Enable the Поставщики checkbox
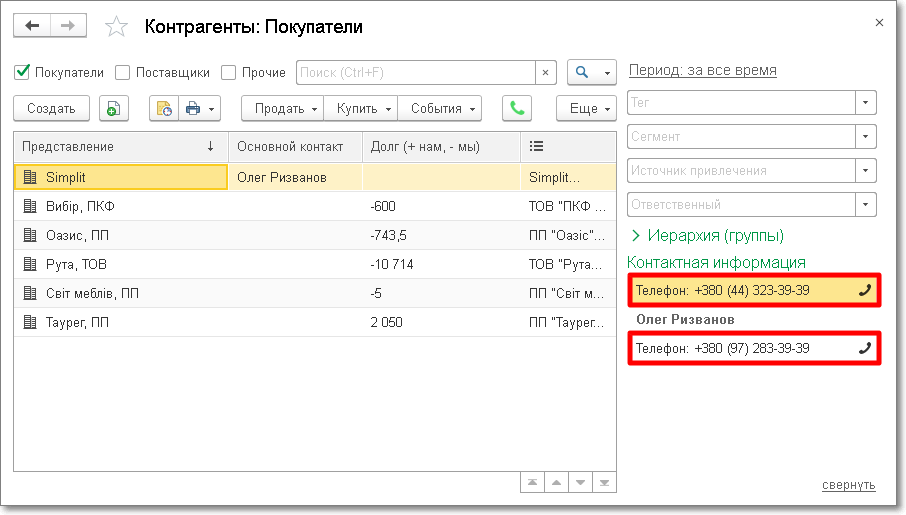 tap(123, 72)
